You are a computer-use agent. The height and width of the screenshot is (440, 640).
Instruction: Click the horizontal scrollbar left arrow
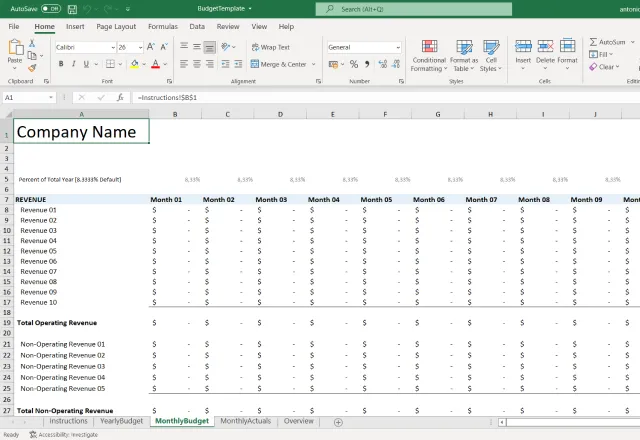(x=502, y=422)
